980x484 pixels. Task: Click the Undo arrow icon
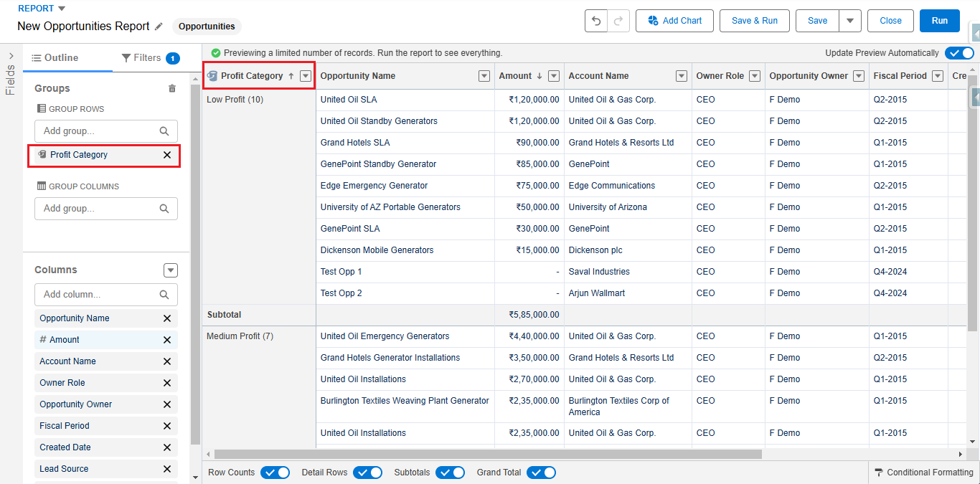[595, 21]
